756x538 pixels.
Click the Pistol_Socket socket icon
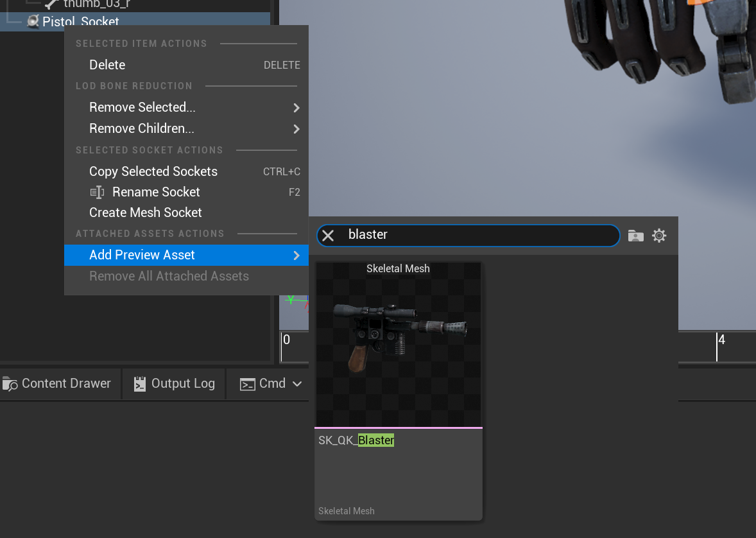(33, 21)
